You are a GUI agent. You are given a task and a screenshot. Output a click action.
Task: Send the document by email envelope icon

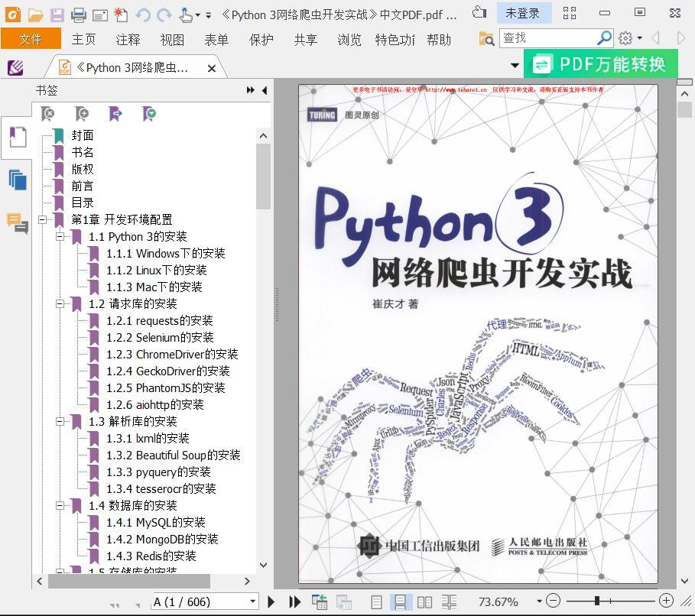tap(99, 15)
